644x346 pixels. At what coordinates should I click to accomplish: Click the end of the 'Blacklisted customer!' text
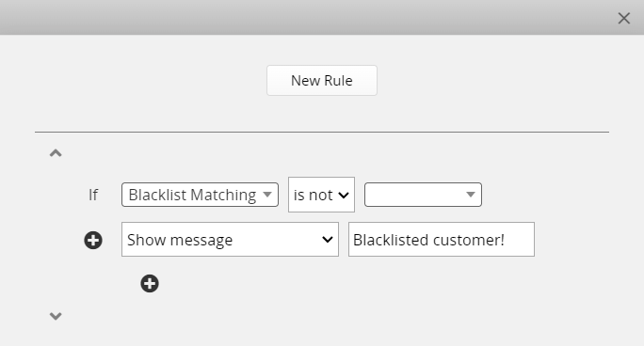pyautogui.click(x=505, y=240)
